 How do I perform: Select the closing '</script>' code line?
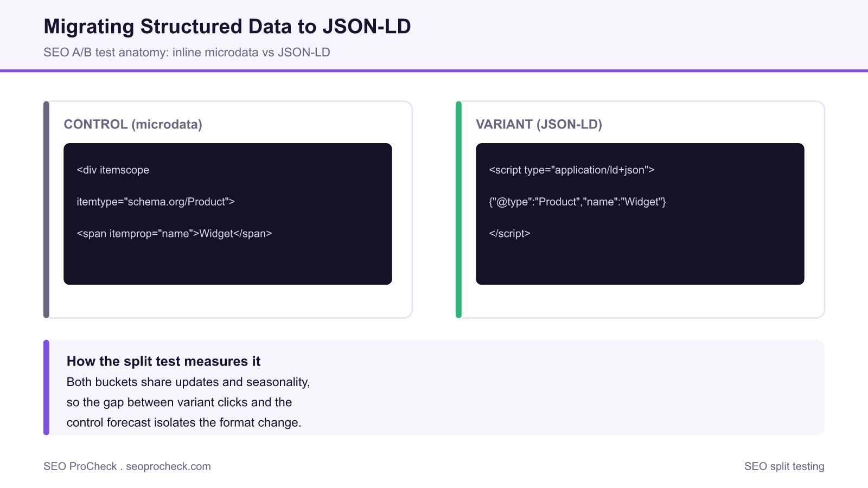[509, 234]
